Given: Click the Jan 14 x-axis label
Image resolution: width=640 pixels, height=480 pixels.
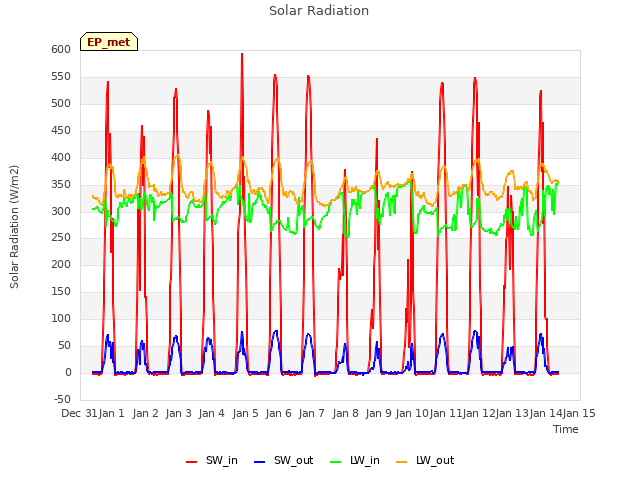Looking at the screenshot, I should (546, 413).
